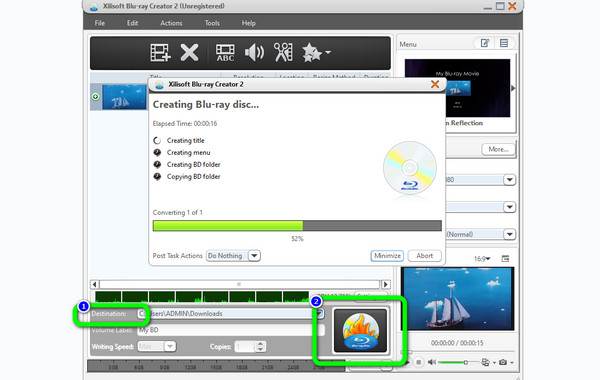Click the sailing ship preview video

click(x=457, y=298)
